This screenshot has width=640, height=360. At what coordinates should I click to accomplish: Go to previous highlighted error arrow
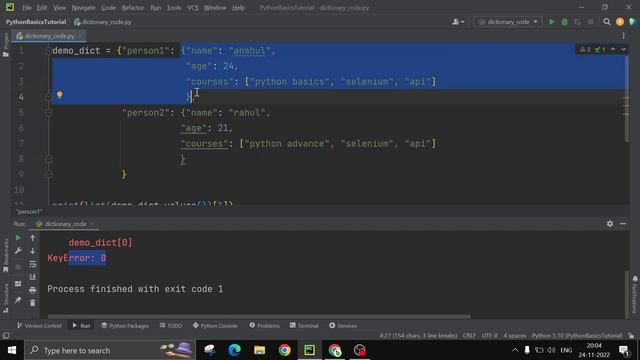[x=613, y=49]
